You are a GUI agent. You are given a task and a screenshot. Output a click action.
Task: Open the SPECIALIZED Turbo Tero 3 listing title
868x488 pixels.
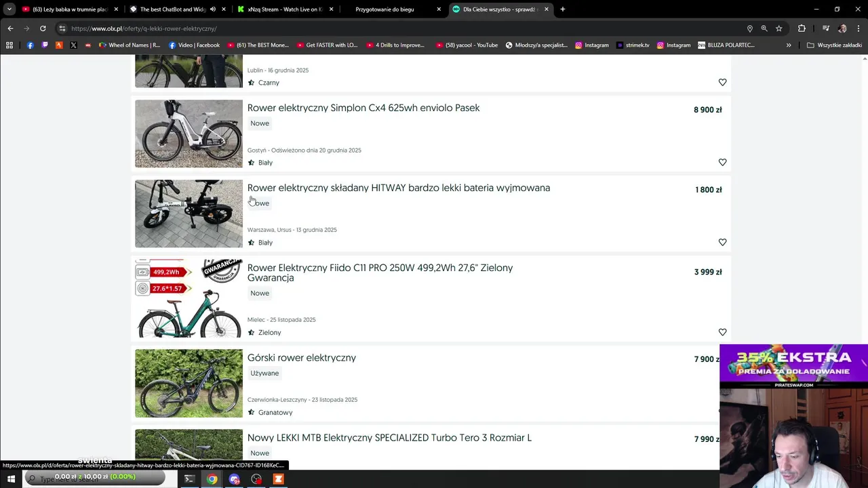tap(389, 438)
